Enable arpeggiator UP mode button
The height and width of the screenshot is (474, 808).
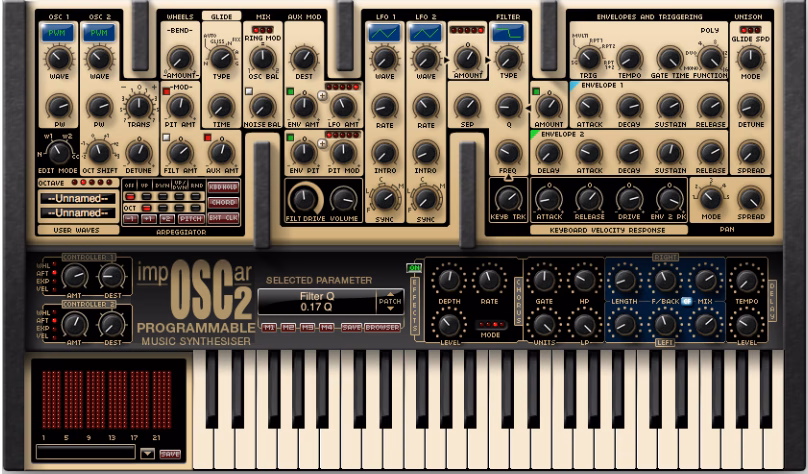coord(146,196)
